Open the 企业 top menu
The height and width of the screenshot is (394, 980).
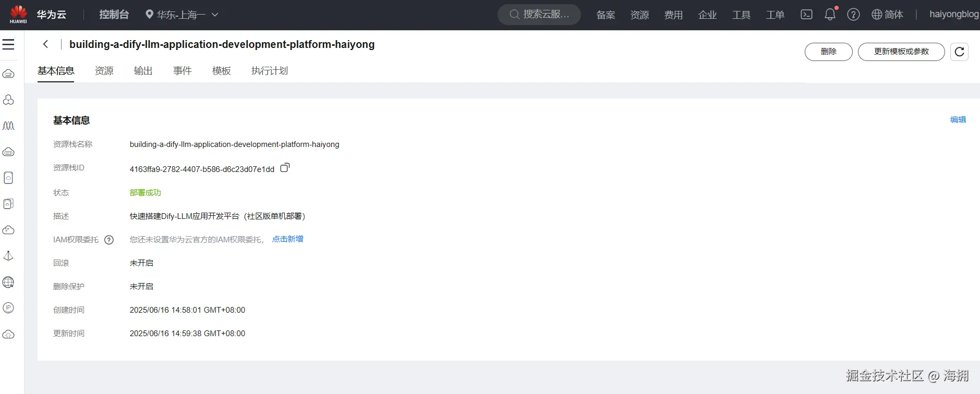click(x=707, y=15)
